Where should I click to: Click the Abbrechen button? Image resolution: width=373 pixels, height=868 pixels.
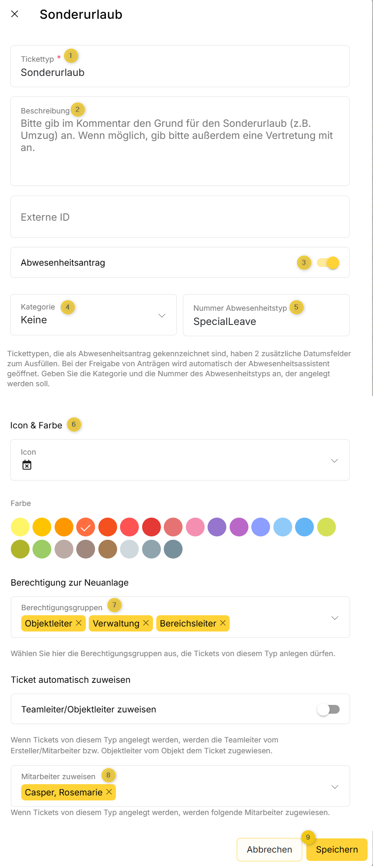click(269, 850)
